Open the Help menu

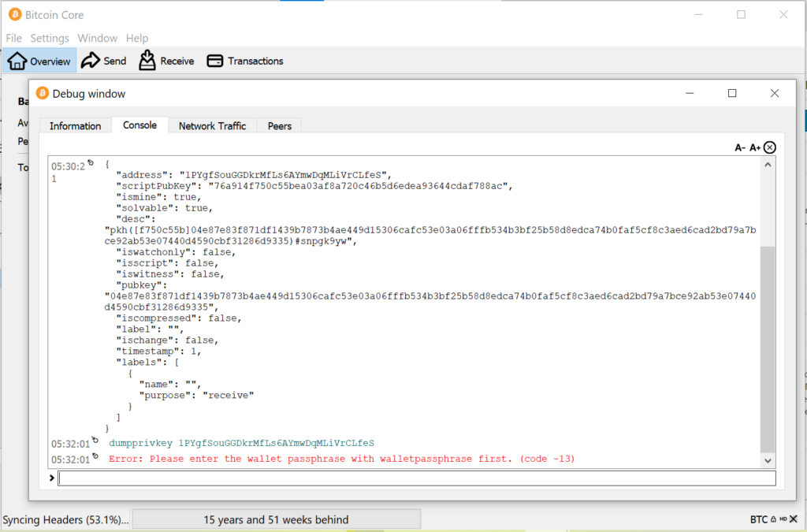pos(137,38)
